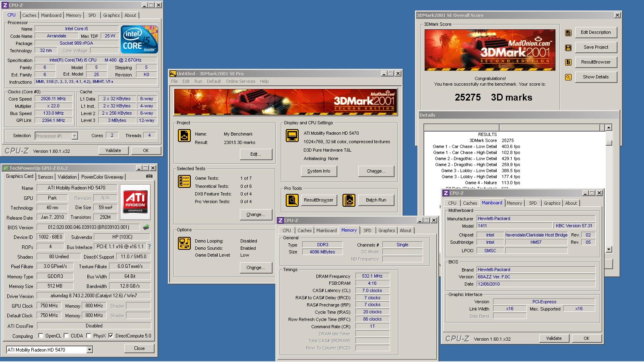The height and width of the screenshot is (362, 644).
Task: Open PowerColor Giveaway tab in GPU-Z
Action: [x=102, y=177]
